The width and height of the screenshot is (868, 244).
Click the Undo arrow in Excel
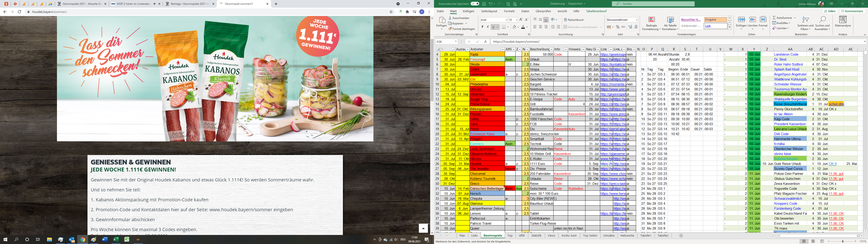point(490,4)
